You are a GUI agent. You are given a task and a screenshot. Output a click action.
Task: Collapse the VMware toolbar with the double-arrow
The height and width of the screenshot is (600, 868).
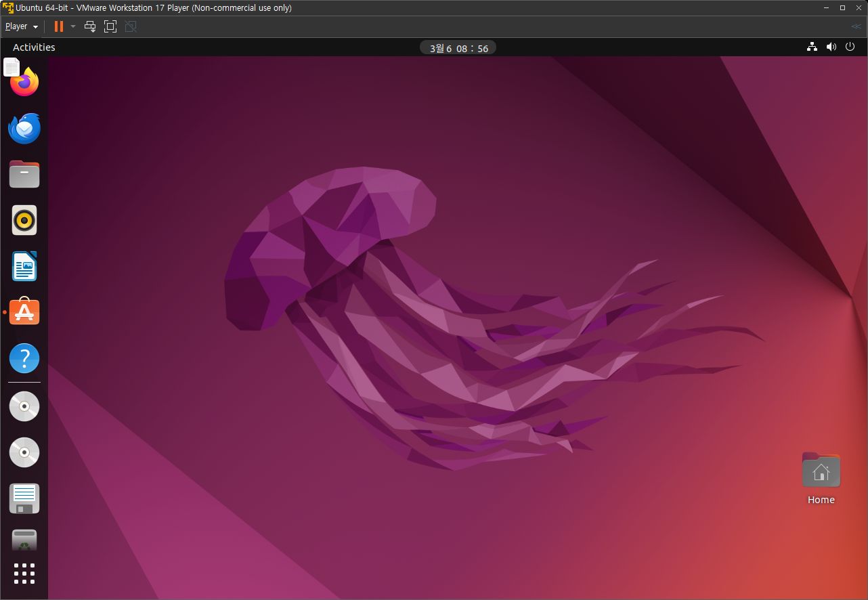[x=856, y=26]
